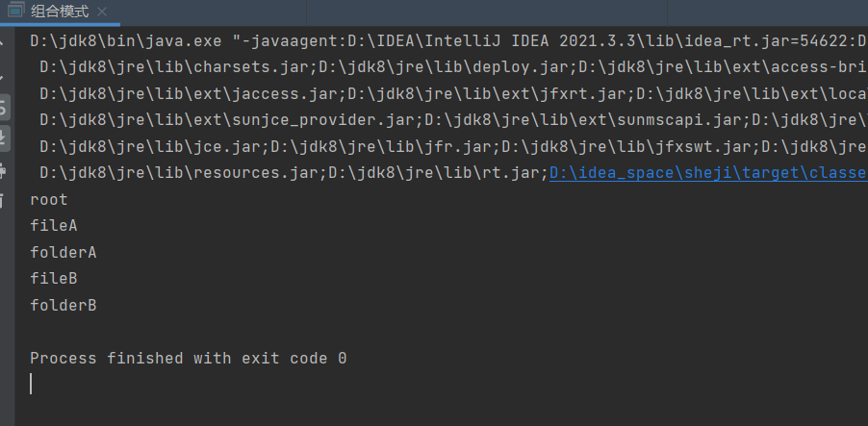
Task: Toggle scroll to end of console output
Action: click(4, 138)
